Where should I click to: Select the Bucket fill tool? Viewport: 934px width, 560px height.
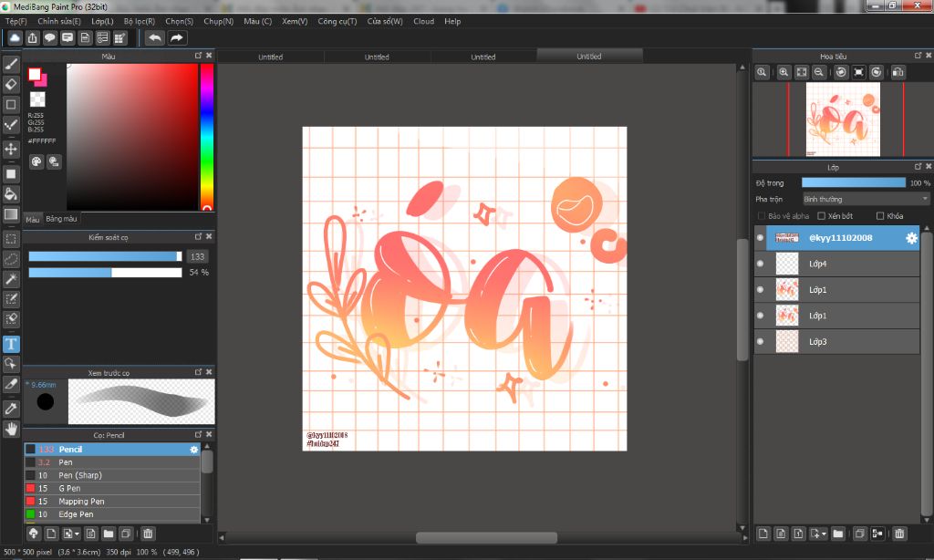11,193
